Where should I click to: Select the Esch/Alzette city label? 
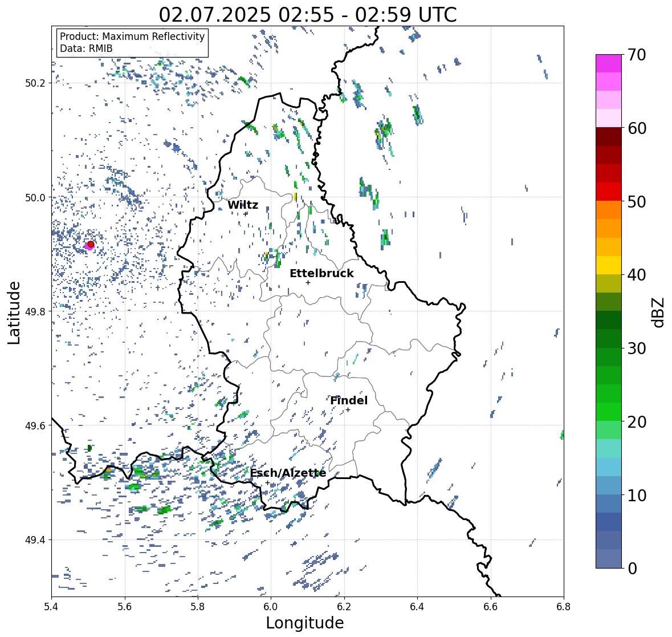click(288, 473)
